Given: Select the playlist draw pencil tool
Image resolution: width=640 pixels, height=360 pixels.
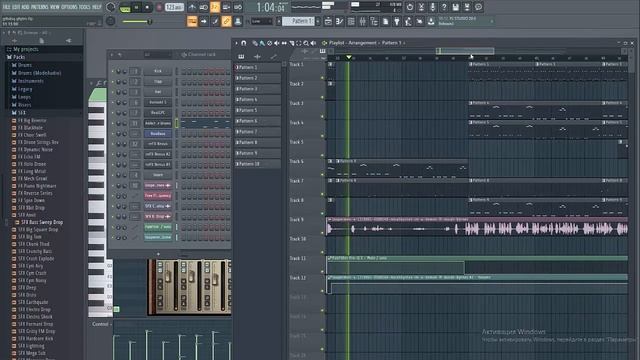Looking at the screenshot, I should click(255, 43).
